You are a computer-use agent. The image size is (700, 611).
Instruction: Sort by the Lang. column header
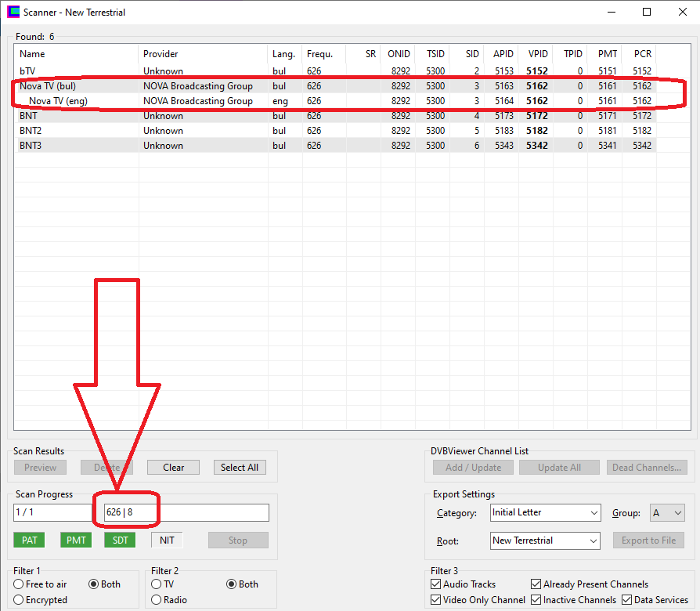tap(285, 54)
